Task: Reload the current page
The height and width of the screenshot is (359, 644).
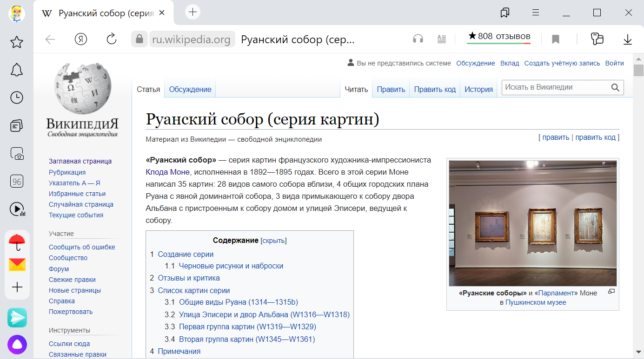Action: 112,39
